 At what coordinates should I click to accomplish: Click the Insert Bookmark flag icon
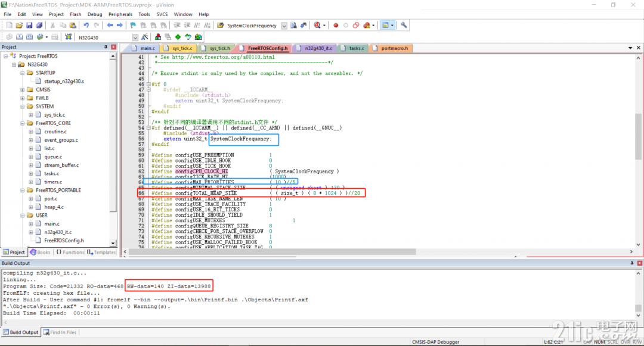[132, 26]
